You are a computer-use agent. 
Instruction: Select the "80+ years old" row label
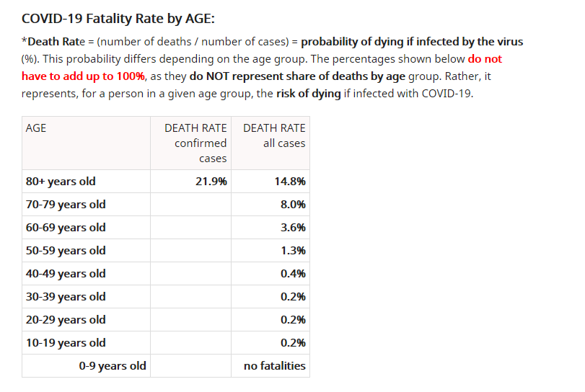61,182
